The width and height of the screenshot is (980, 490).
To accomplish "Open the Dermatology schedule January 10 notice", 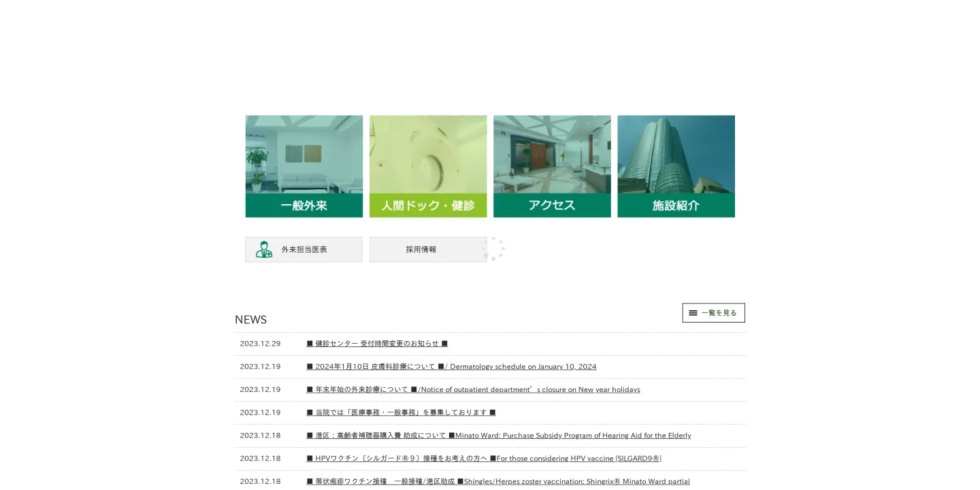I will click(451, 366).
